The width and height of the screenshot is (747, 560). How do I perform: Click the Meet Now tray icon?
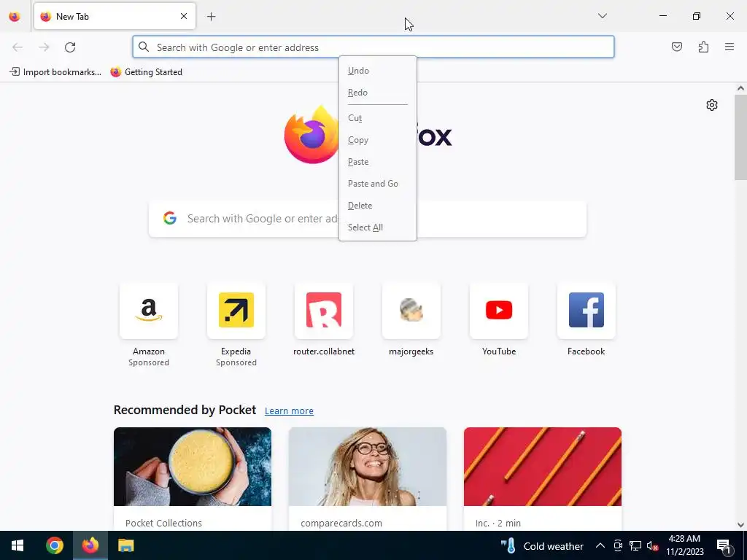coord(618,545)
